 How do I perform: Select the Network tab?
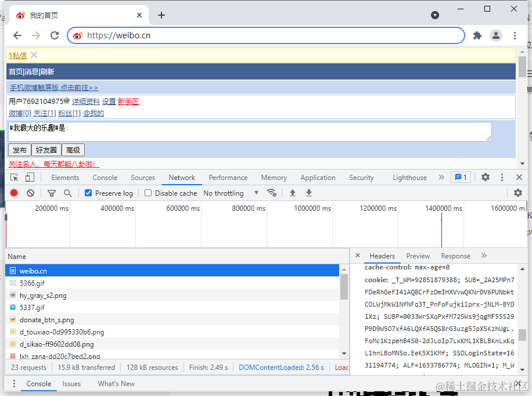coord(182,178)
